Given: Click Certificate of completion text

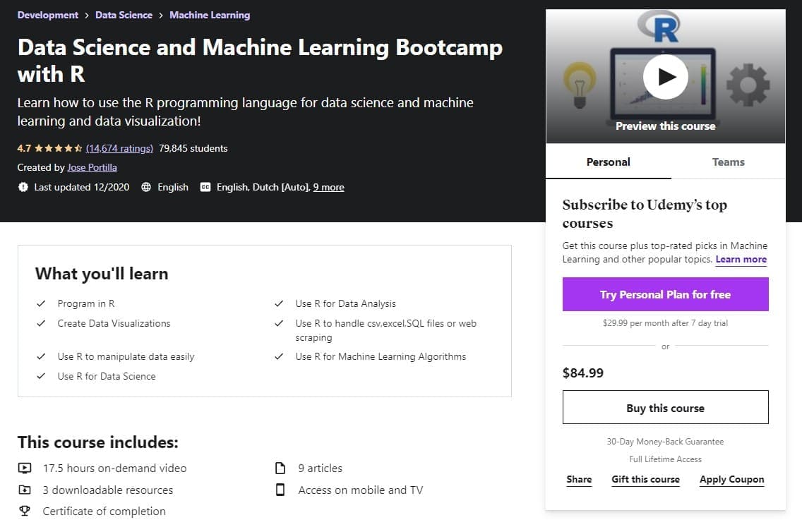Looking at the screenshot, I should [104, 512].
